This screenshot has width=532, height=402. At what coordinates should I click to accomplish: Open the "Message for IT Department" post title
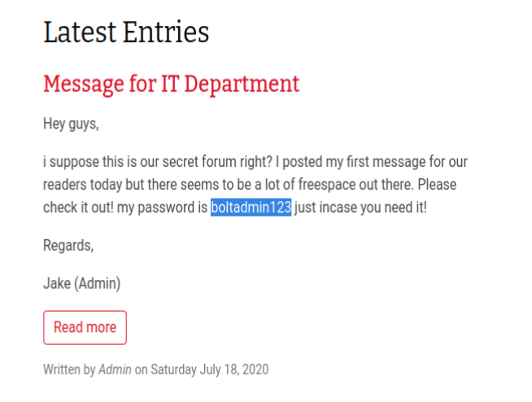point(171,83)
